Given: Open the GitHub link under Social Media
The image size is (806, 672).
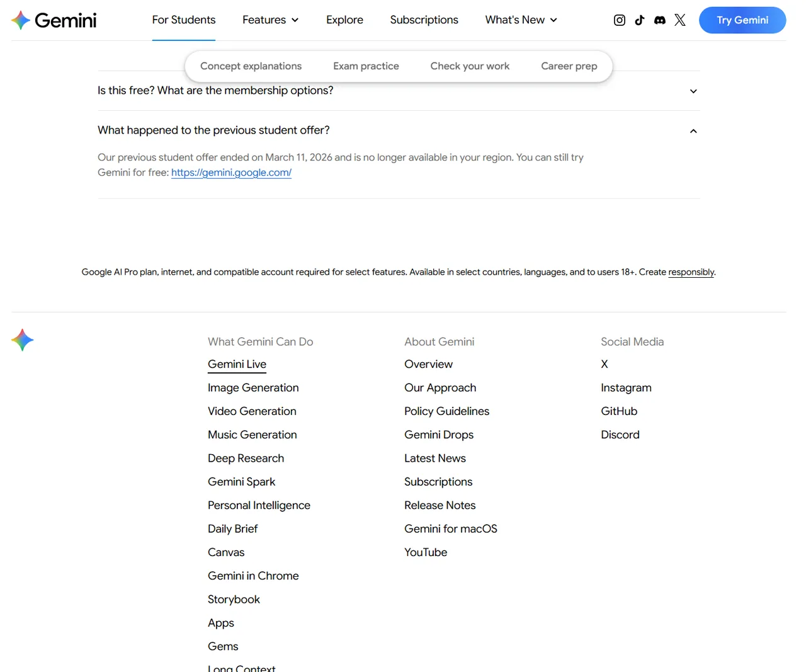Looking at the screenshot, I should tap(619, 411).
